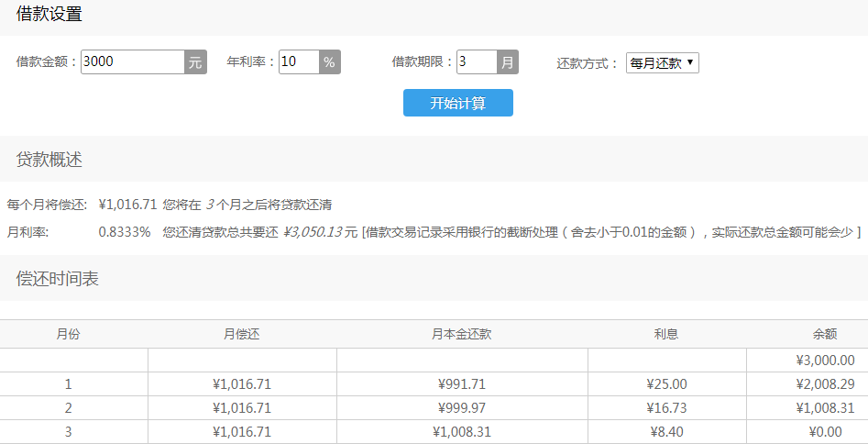Click the 月本金还款 column header
This screenshot has width=868, height=444.
tap(462, 334)
